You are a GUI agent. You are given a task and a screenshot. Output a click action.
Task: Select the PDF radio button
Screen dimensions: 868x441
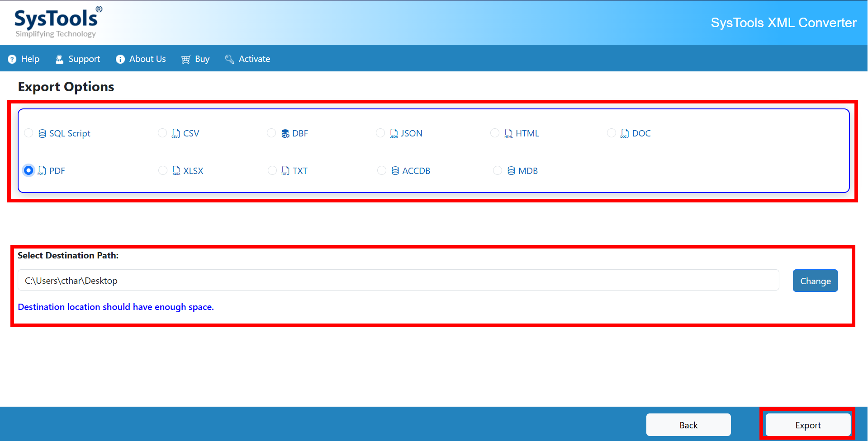point(28,170)
